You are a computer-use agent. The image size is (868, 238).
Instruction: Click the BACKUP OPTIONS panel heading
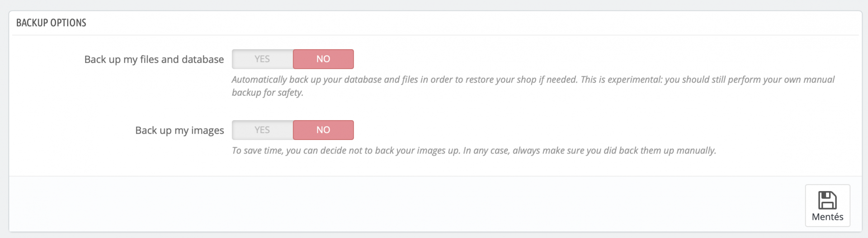(51, 23)
